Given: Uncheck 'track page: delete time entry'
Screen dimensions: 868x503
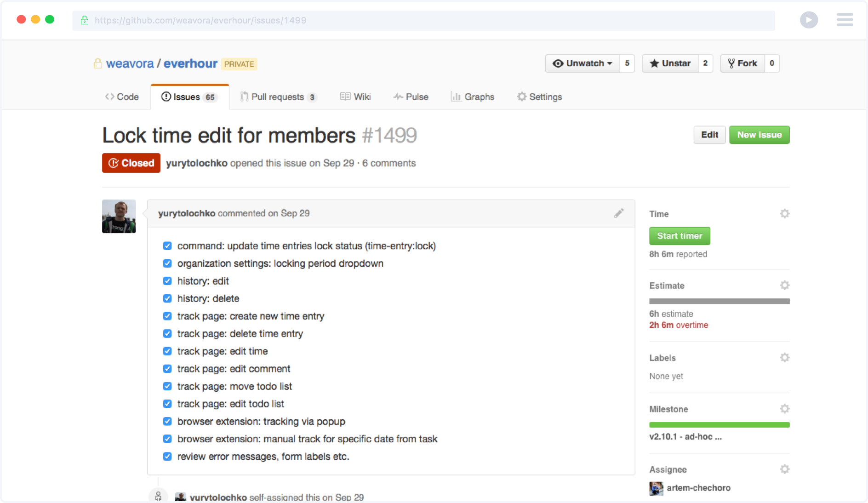Looking at the screenshot, I should (x=167, y=334).
